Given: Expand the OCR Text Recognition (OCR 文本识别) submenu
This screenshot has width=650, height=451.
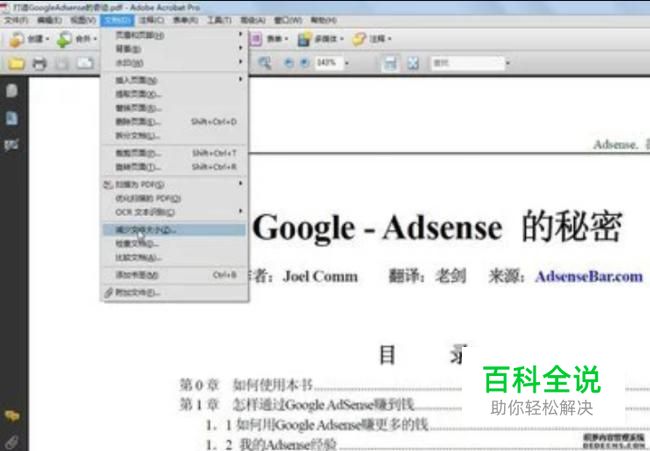Looking at the screenshot, I should (175, 212).
